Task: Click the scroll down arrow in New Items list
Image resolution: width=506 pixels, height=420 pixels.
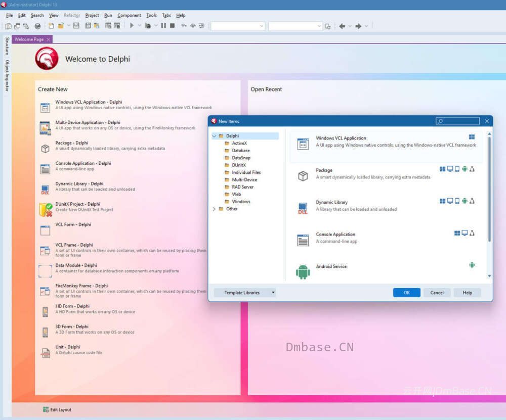Action: 489,276
